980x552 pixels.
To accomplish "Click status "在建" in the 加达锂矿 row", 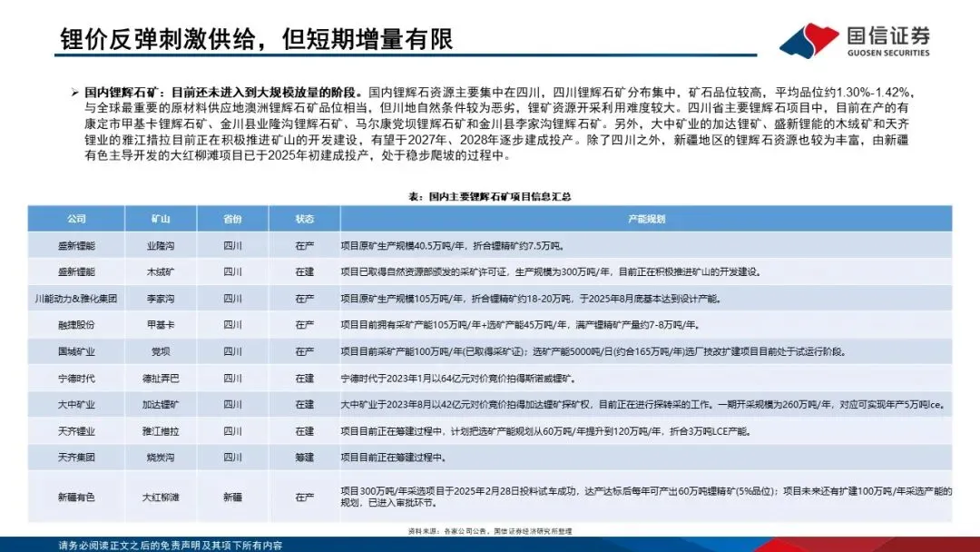I will [x=304, y=404].
